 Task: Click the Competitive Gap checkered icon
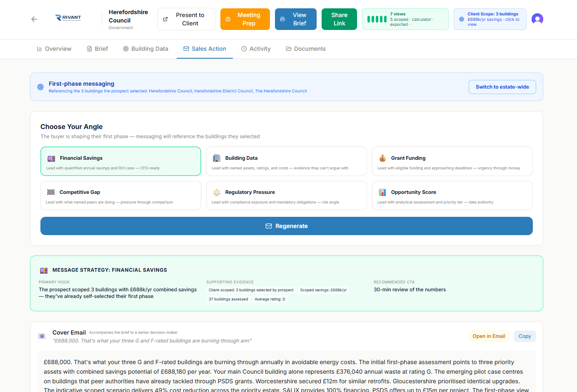pyautogui.click(x=51, y=192)
